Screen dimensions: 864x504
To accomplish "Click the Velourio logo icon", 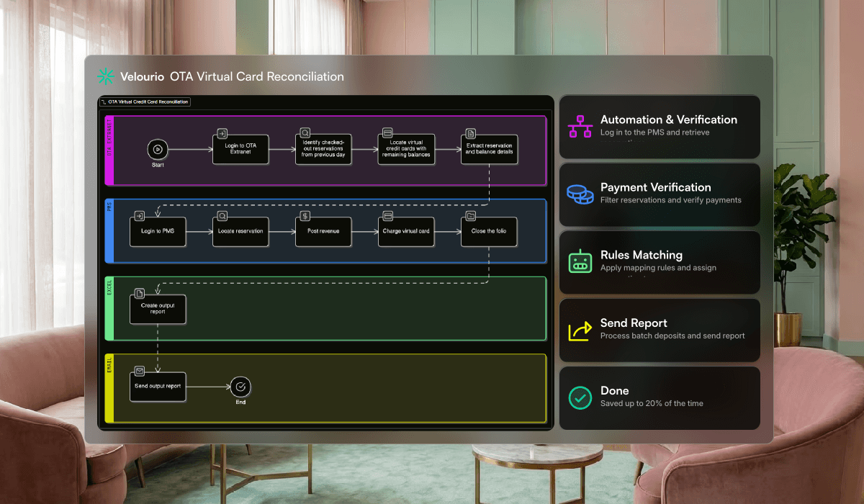I will pos(107,76).
